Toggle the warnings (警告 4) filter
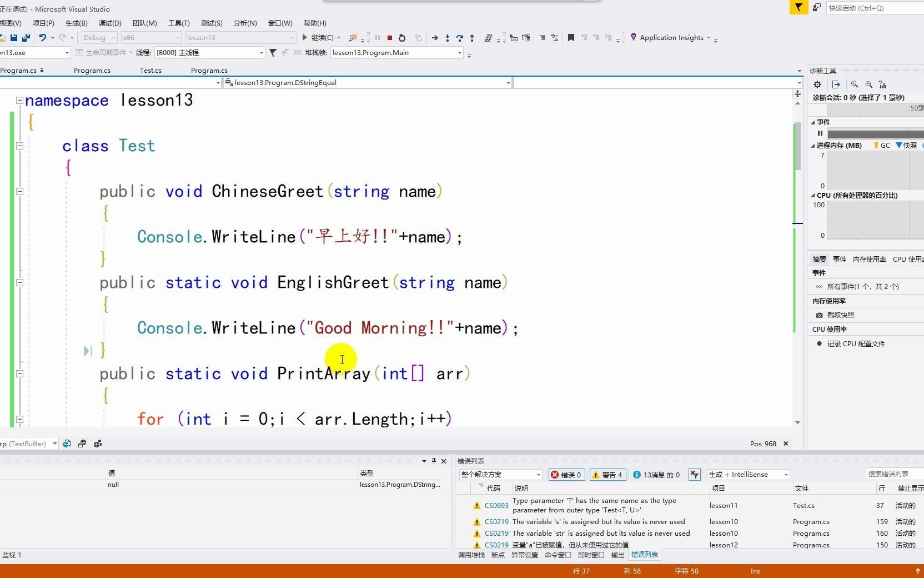Image resolution: width=924 pixels, height=578 pixels. click(x=607, y=475)
